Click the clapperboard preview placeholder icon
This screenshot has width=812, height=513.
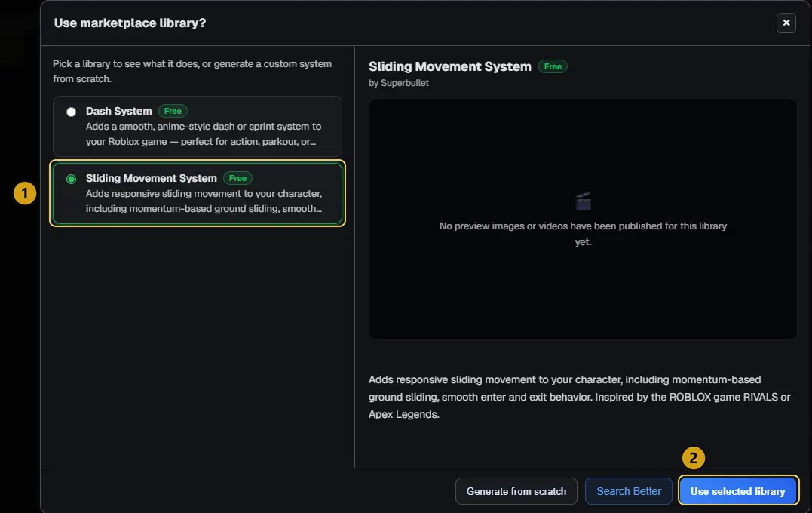coord(583,201)
